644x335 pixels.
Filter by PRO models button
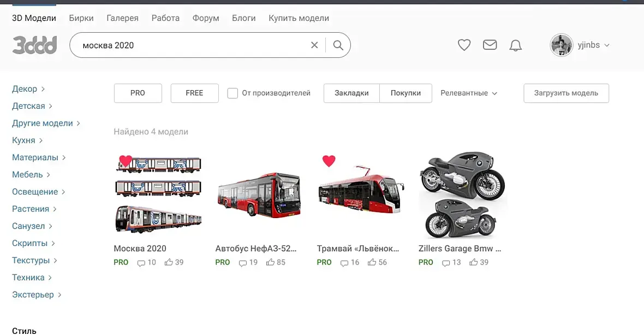click(x=138, y=93)
